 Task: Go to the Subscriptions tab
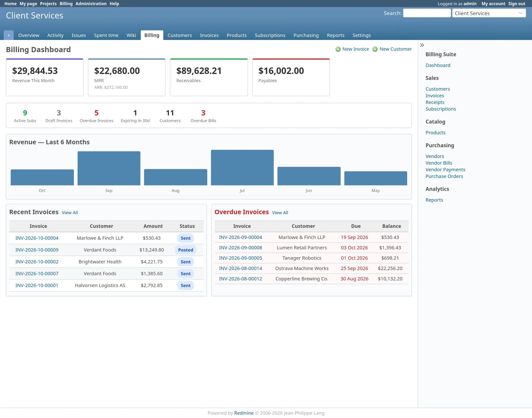[270, 35]
